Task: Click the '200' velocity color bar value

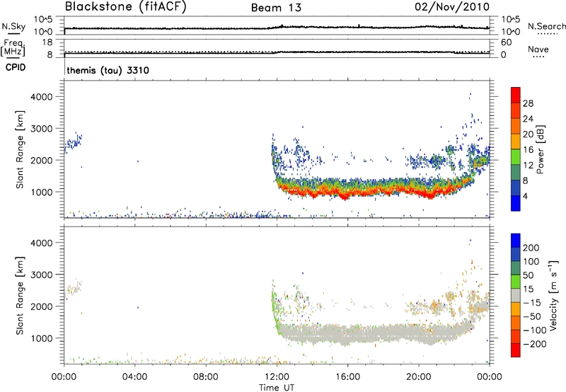Action: (531, 248)
